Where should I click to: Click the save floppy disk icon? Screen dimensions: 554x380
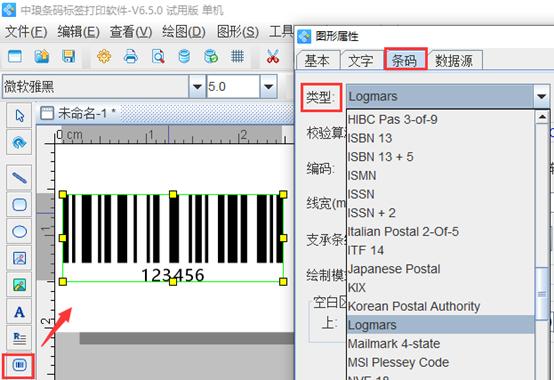(x=69, y=57)
